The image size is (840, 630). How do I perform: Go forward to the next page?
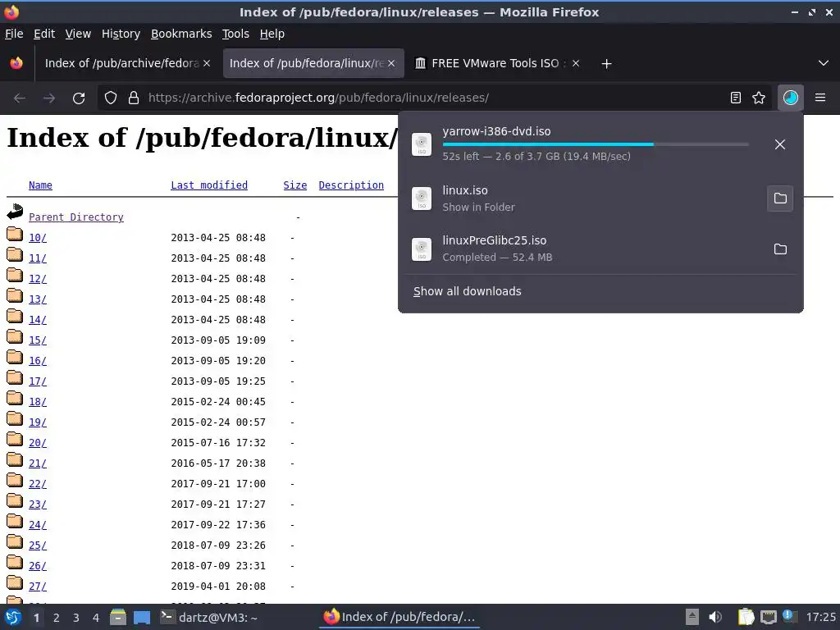(49, 98)
